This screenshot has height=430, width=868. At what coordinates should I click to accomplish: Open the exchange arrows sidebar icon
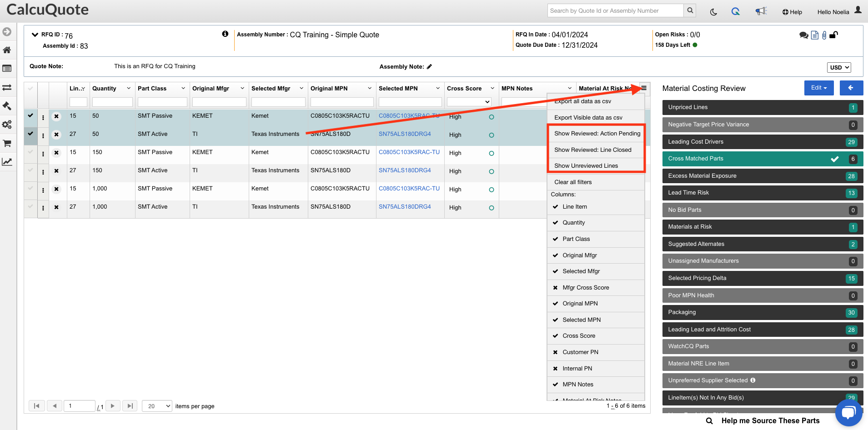[x=7, y=87]
